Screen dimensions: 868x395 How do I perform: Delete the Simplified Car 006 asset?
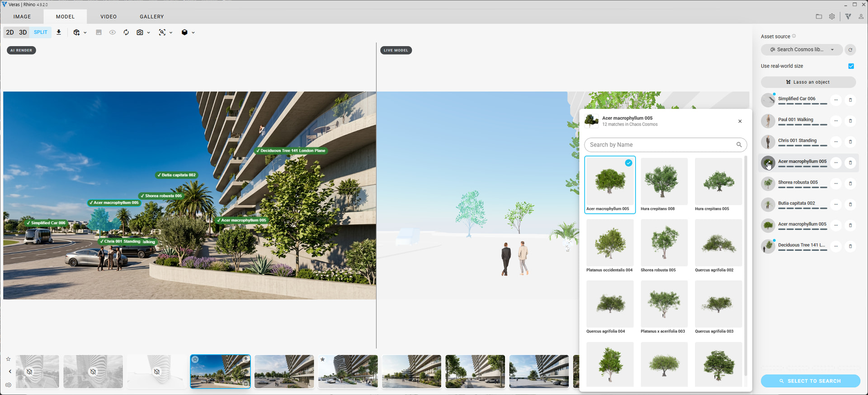[x=850, y=100]
